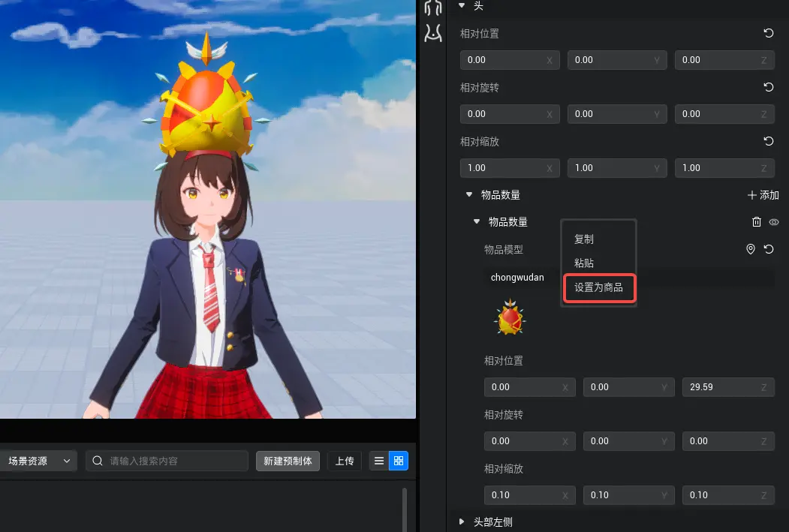This screenshot has height=532, width=789.
Task: Click the 物品模型 label
Action: pos(504,249)
